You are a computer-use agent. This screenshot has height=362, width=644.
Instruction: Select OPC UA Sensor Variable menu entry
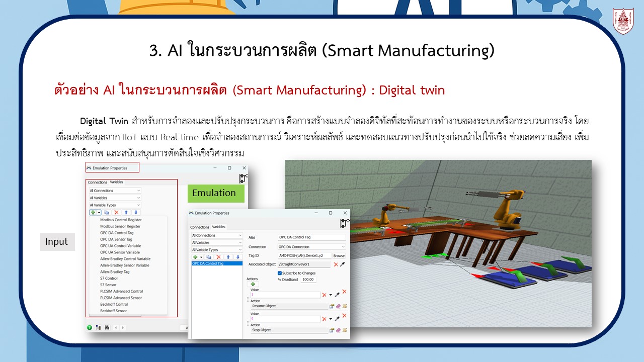click(120, 252)
